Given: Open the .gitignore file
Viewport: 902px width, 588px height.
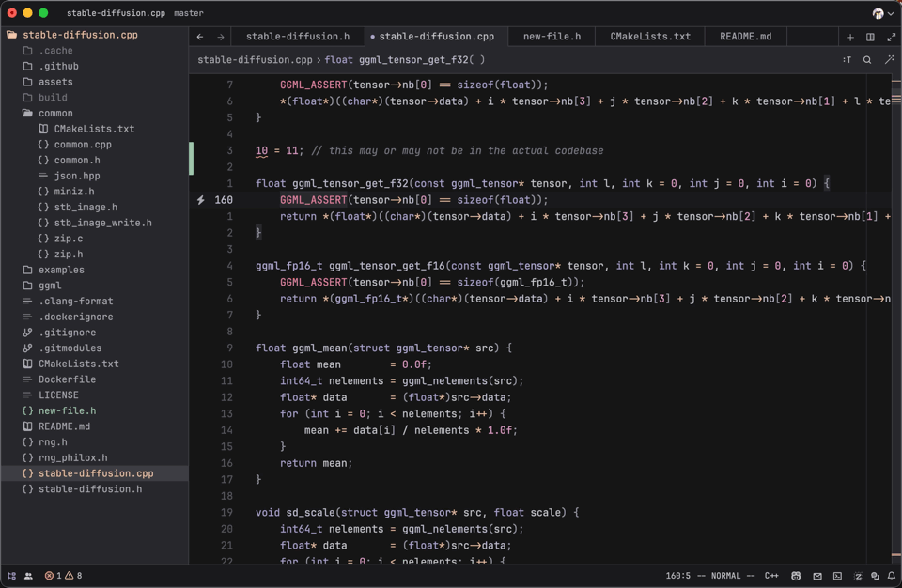Looking at the screenshot, I should (94, 333).
